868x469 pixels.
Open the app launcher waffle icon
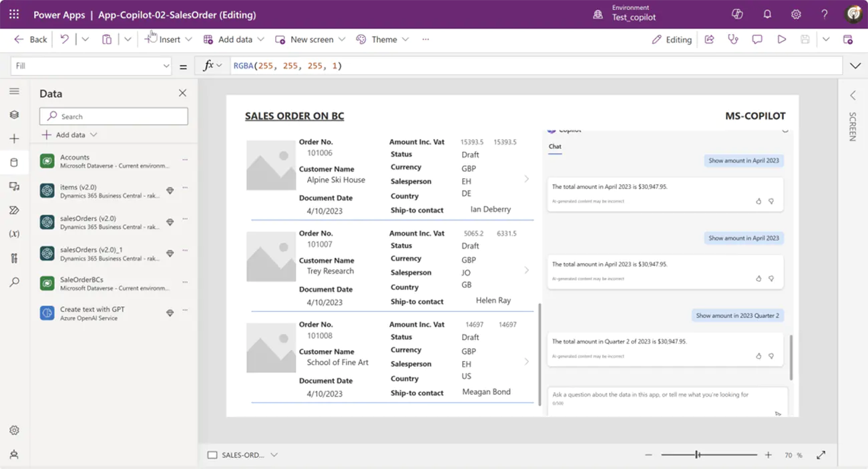click(x=14, y=14)
